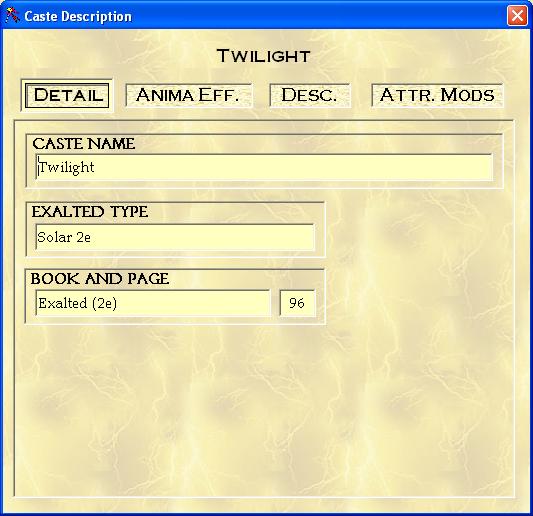Viewport: 533px width, 516px height.
Task: Click the Twilight heading above the tabs
Action: point(264,56)
